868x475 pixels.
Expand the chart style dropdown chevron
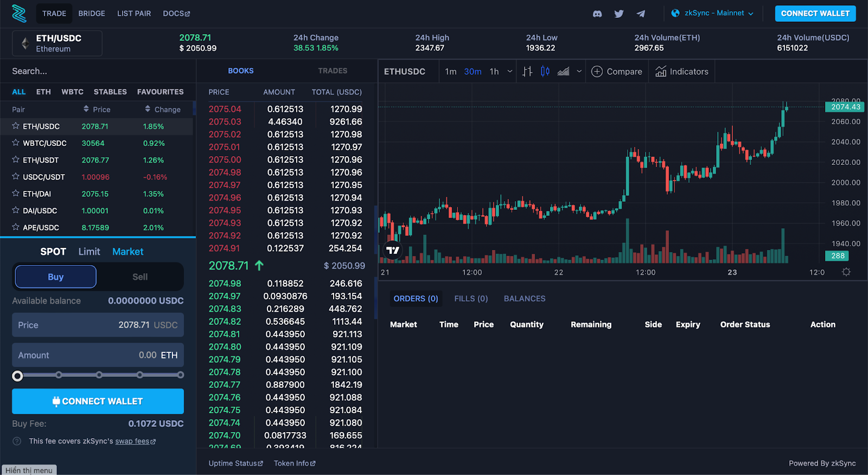[579, 72]
